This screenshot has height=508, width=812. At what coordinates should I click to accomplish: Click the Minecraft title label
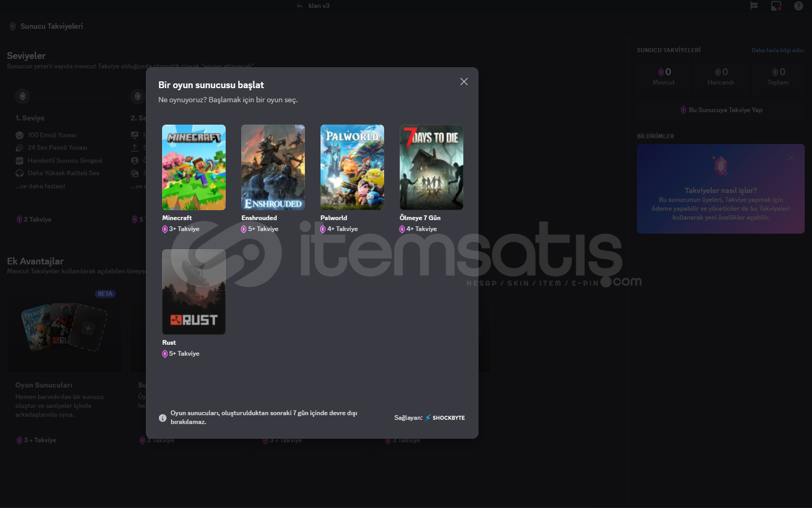coord(177,218)
